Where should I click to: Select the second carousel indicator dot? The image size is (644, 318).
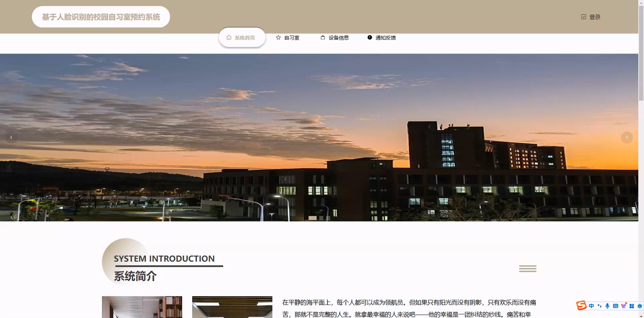click(321, 218)
